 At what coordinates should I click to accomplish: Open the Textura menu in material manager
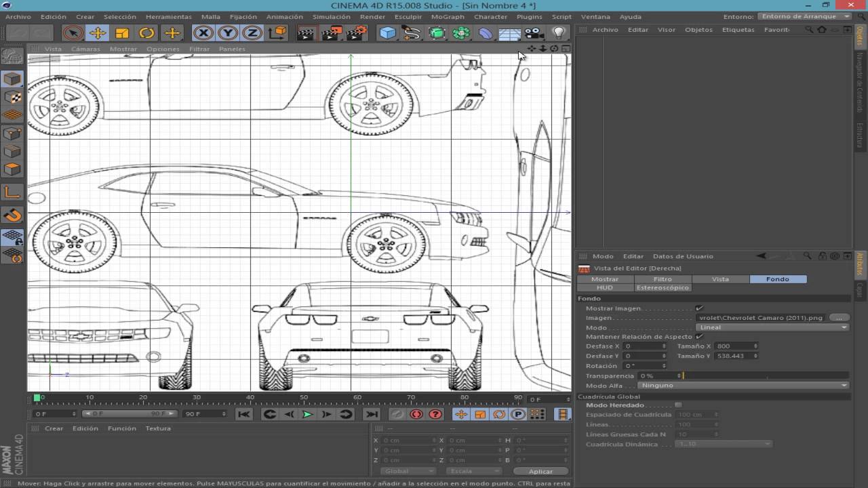coord(158,428)
